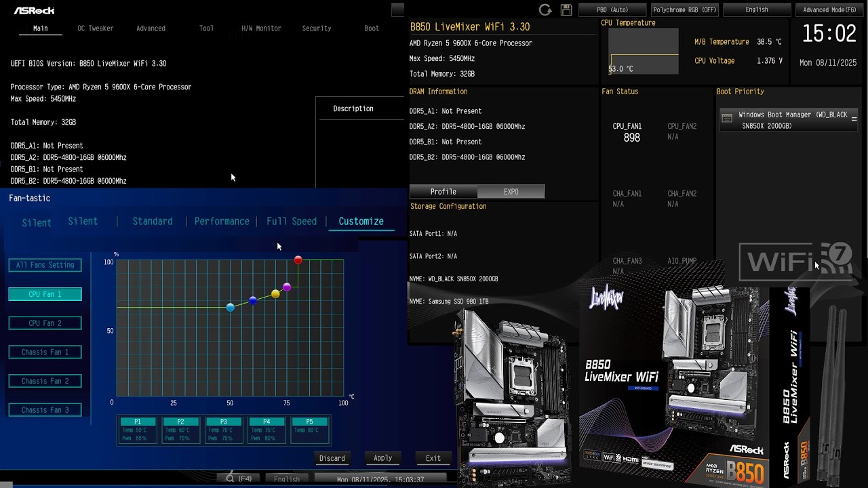
Task: Switch to the Security tab
Action: tap(317, 28)
